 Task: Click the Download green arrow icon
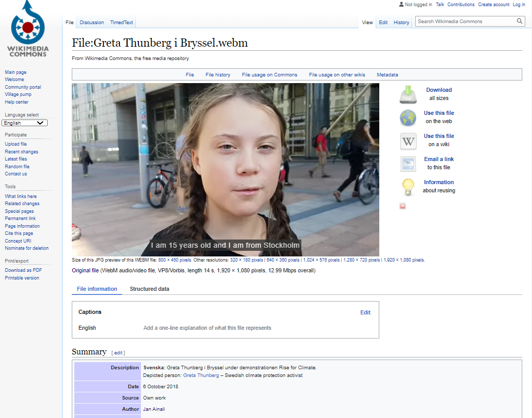[x=408, y=94]
